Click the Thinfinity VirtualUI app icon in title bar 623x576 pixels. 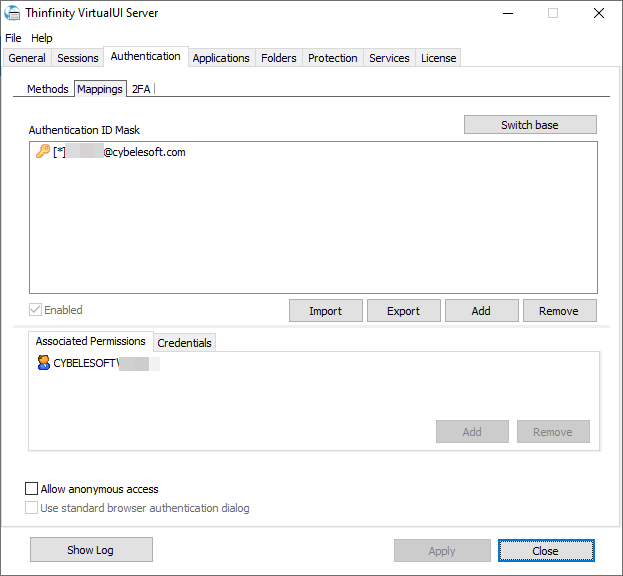coord(12,13)
